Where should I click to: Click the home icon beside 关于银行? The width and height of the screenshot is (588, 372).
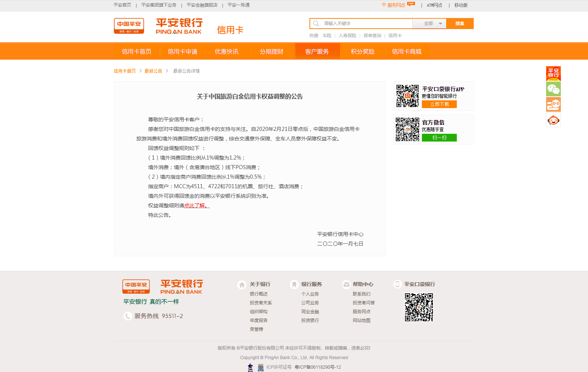point(242,285)
